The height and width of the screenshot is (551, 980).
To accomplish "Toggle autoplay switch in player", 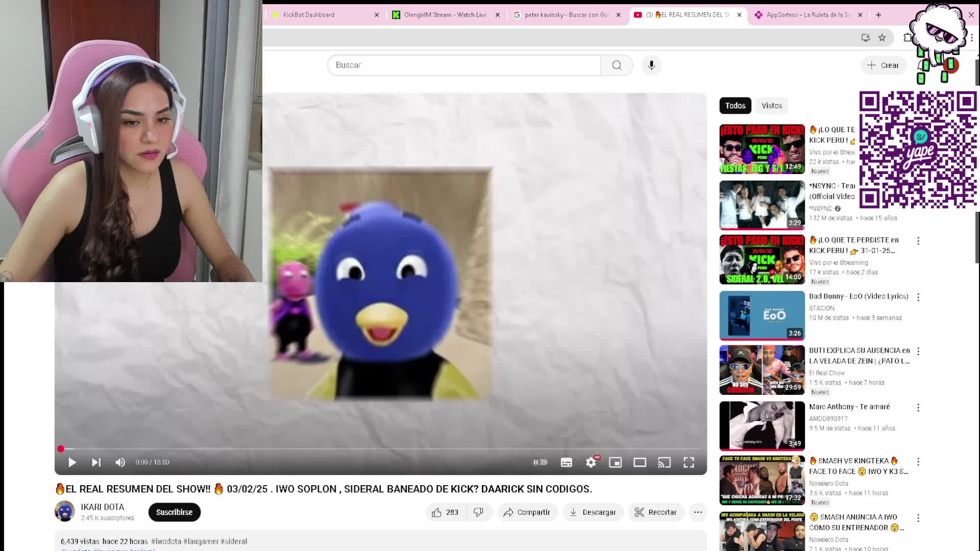I will (540, 462).
